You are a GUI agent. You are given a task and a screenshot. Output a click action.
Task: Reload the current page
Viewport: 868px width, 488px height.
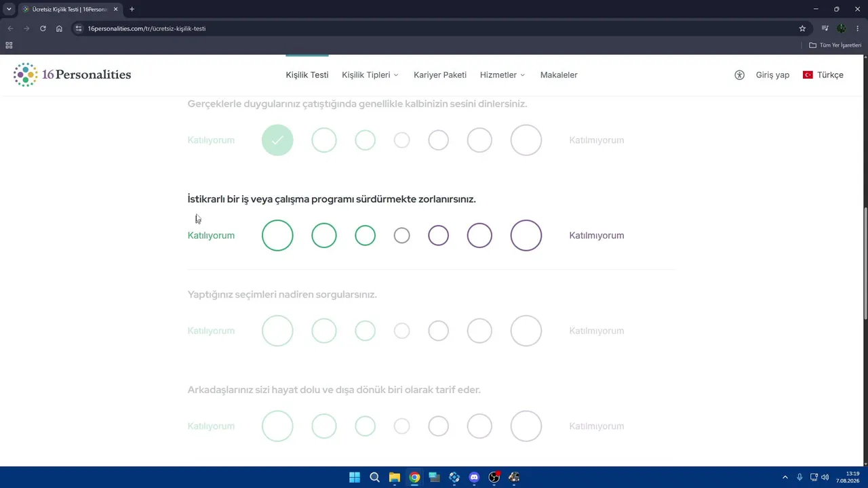(43, 28)
